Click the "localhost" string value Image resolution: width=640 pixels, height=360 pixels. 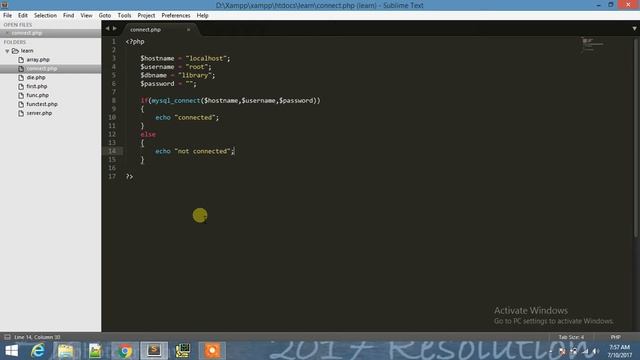(206, 58)
